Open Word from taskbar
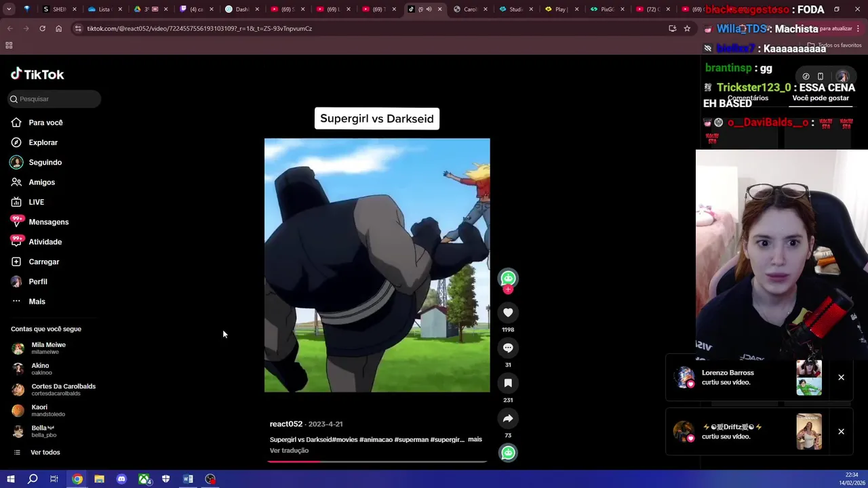The height and width of the screenshot is (488, 868). pos(188,479)
